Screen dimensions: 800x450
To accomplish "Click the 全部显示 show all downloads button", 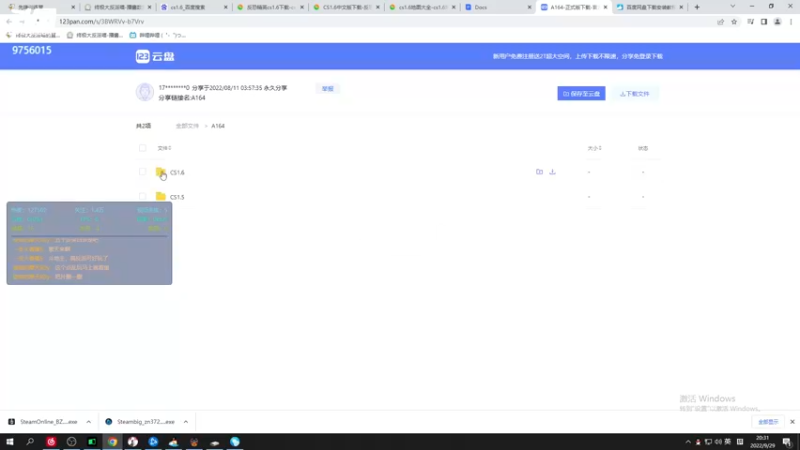I will (768, 422).
